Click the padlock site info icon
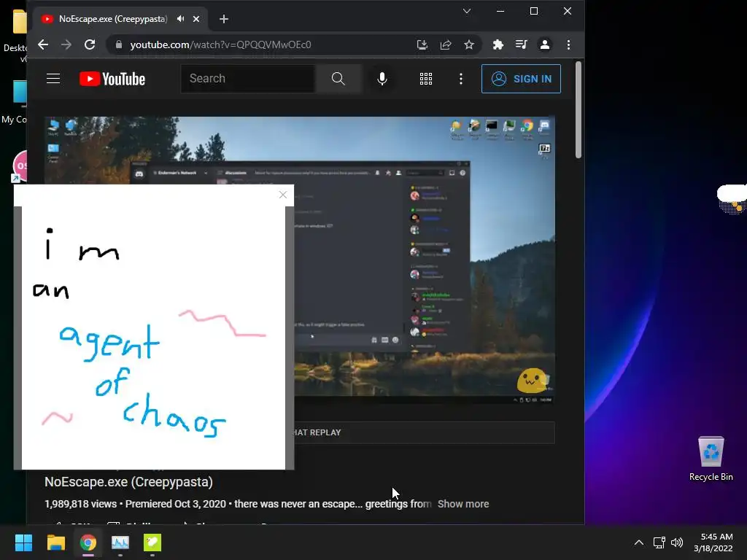The image size is (747, 560). click(x=119, y=44)
